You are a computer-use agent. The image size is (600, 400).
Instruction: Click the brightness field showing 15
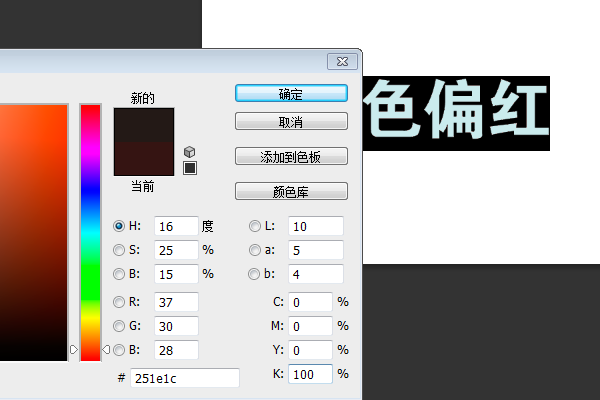[176, 274]
